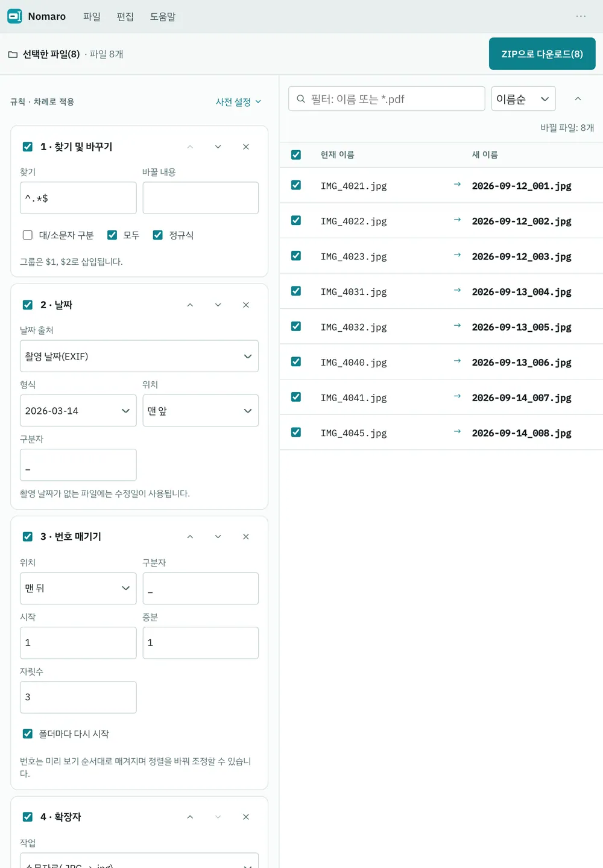Click the 바꿀 내용 input field

point(201,198)
